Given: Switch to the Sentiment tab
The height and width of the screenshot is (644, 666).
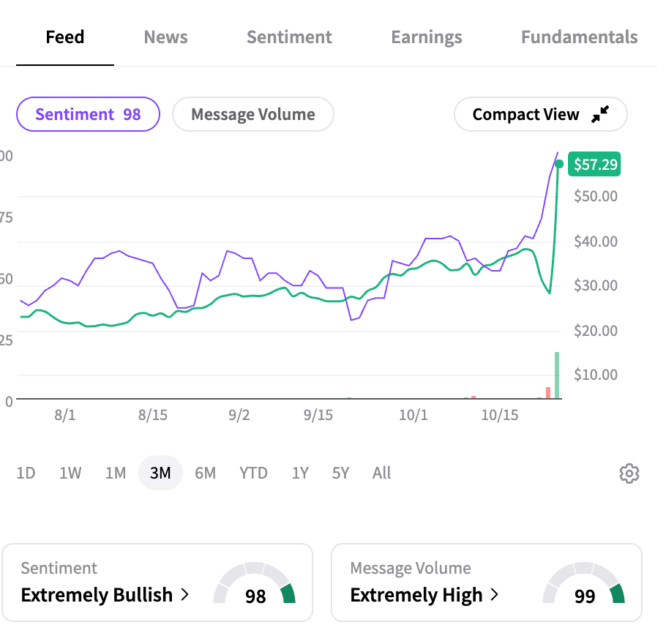Looking at the screenshot, I should coord(289,37).
